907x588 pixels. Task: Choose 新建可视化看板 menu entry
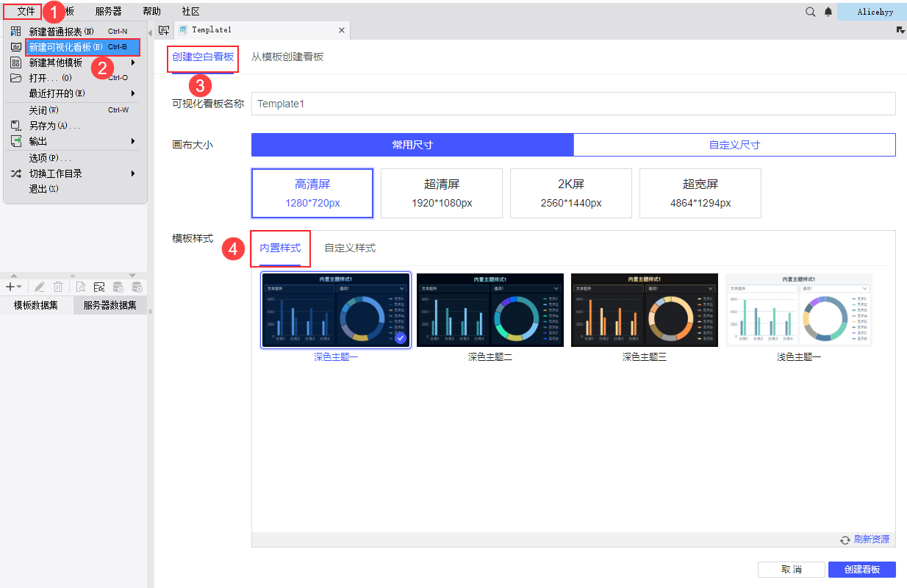82,47
